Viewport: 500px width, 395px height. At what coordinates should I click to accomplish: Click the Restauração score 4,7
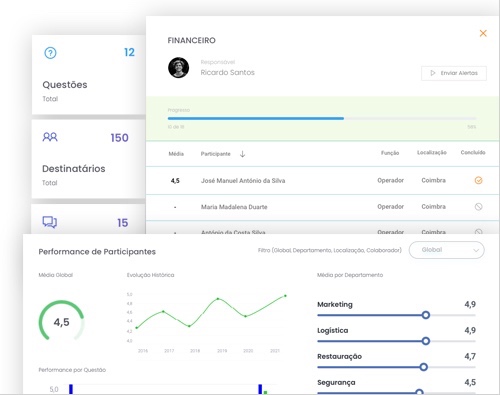(470, 356)
